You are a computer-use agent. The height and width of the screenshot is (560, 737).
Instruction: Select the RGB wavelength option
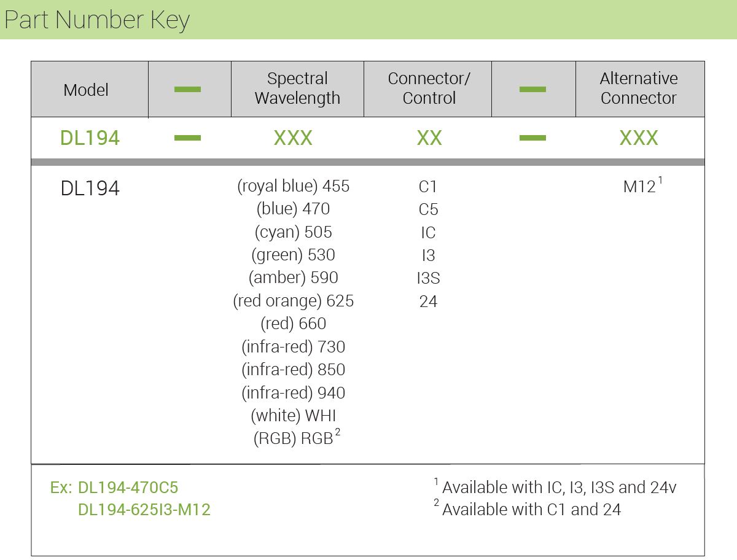295,438
